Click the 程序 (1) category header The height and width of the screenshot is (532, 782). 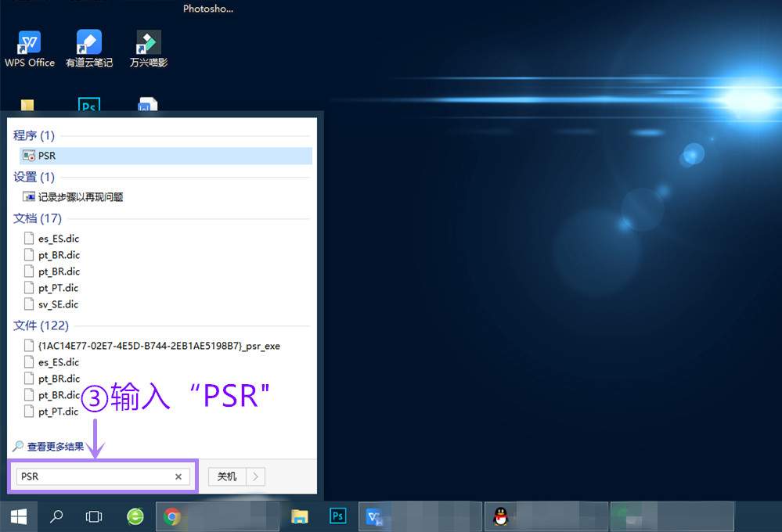pos(34,135)
